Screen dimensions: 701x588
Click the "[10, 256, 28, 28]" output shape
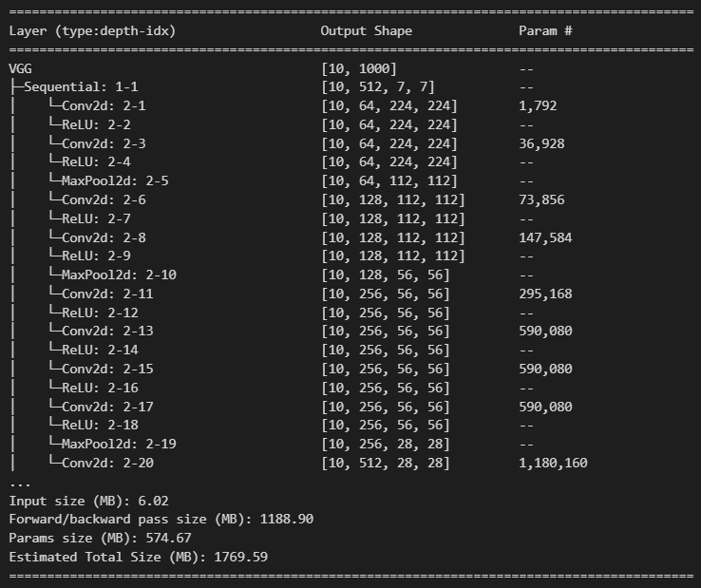tap(386, 444)
